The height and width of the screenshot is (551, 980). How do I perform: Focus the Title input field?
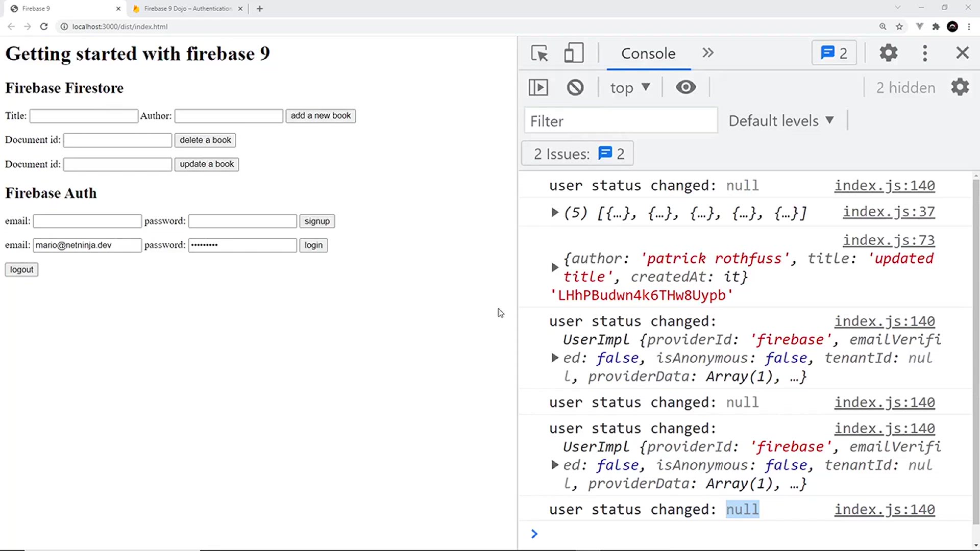point(84,116)
